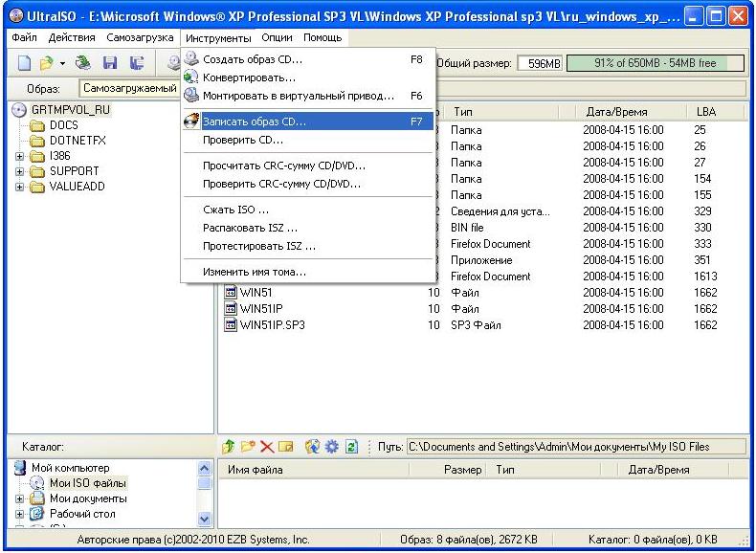The width and height of the screenshot is (756, 553).
Task: Click the Сведения для уста... type cell
Action: [x=500, y=211]
